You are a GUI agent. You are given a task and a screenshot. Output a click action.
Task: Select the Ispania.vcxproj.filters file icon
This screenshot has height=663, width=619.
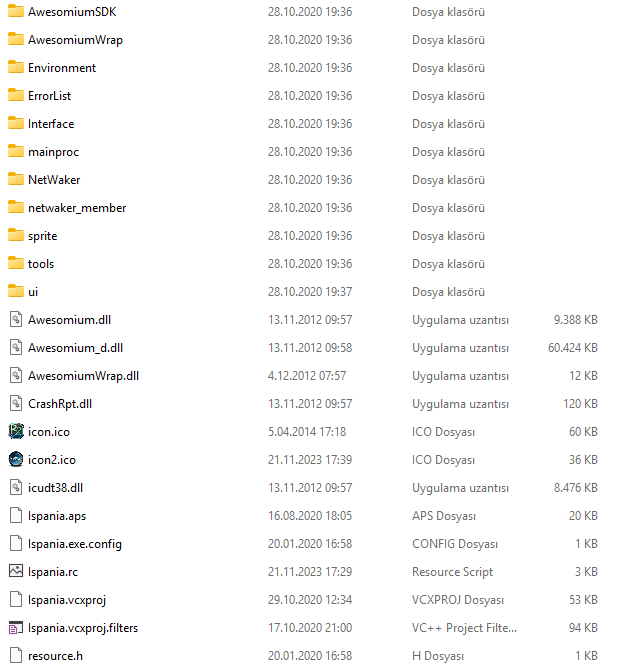16,627
